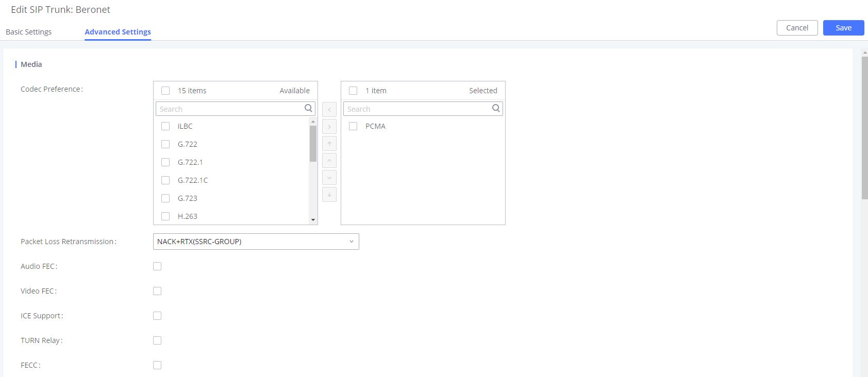Click the magnifier icon in Selected codecs search
Viewport: 868px width, 377px height.
click(496, 108)
